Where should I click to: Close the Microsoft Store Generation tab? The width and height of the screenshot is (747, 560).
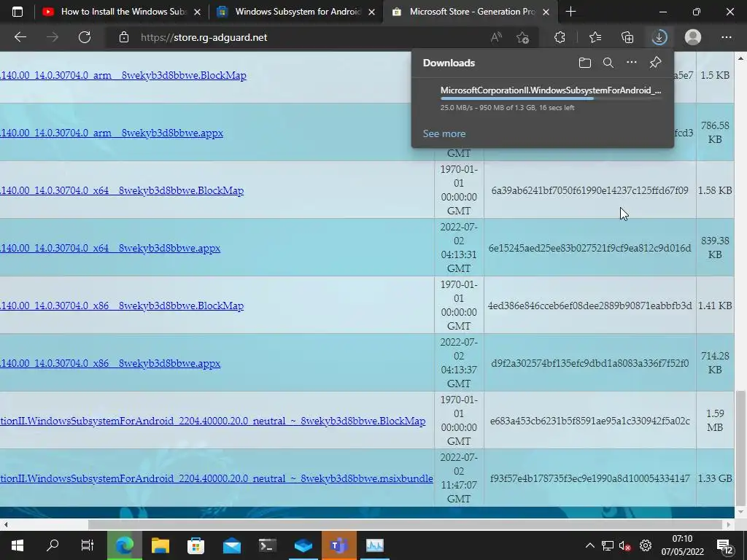546,12
